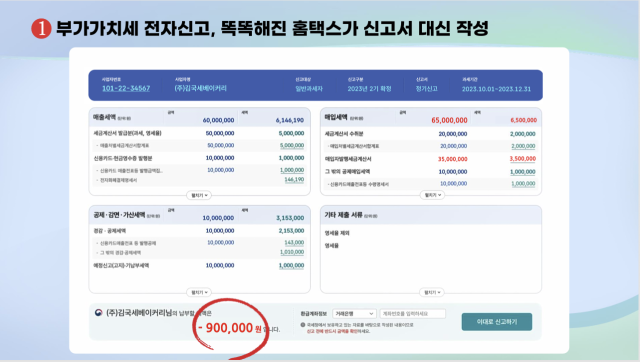Click the info icon beside the notice text
The width and height of the screenshot is (640, 362).
click(x=303, y=325)
